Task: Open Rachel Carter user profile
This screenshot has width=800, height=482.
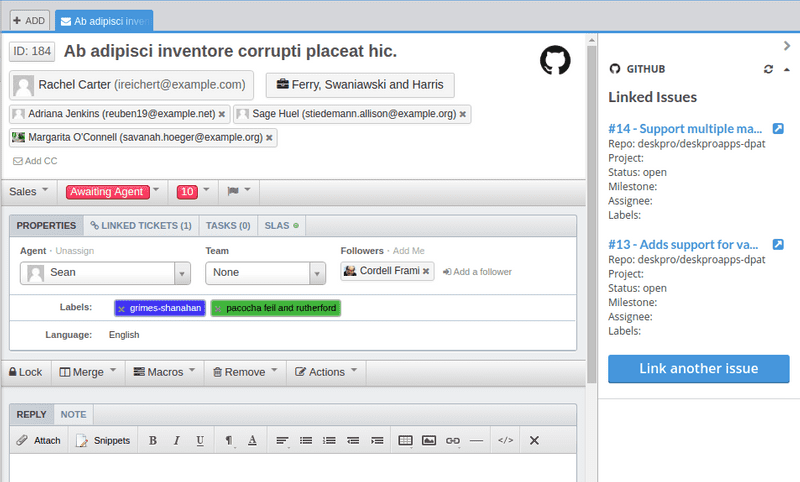Action: pos(131,85)
